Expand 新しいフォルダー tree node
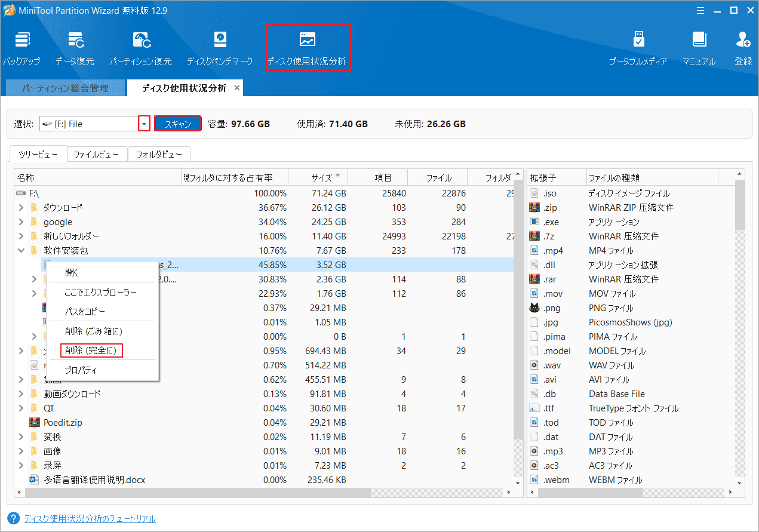Viewport: 759px width, 532px height. tap(21, 236)
